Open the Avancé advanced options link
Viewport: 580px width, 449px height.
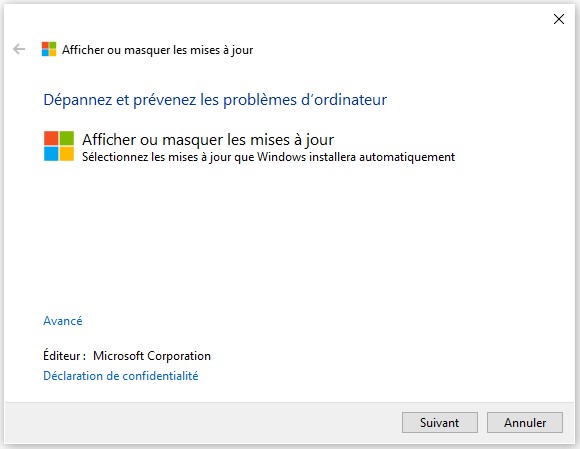pyautogui.click(x=63, y=321)
